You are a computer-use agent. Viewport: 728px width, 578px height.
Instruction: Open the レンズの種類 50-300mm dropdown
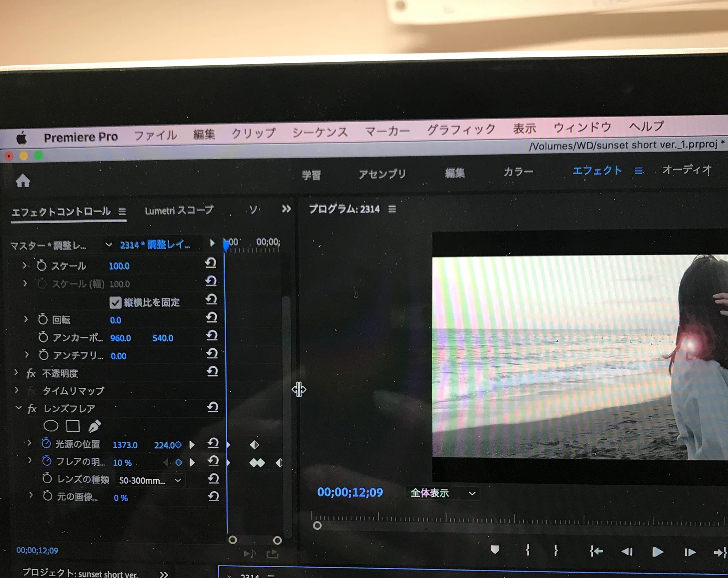(150, 480)
